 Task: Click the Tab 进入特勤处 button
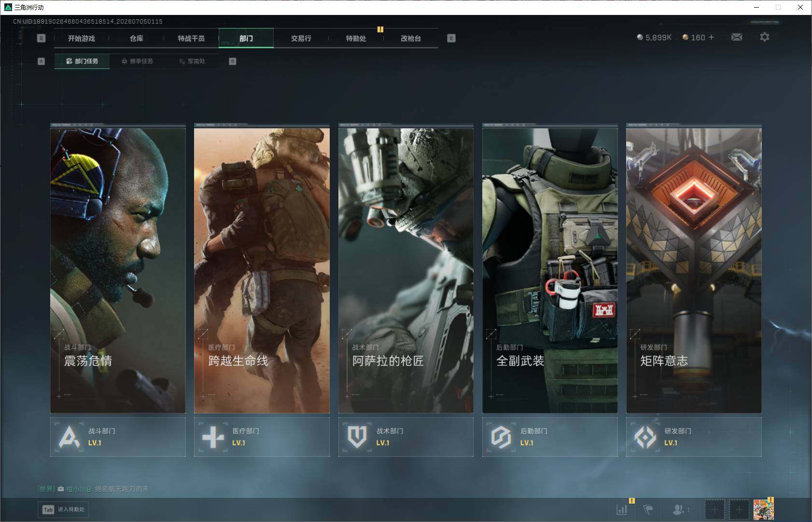pyautogui.click(x=64, y=509)
